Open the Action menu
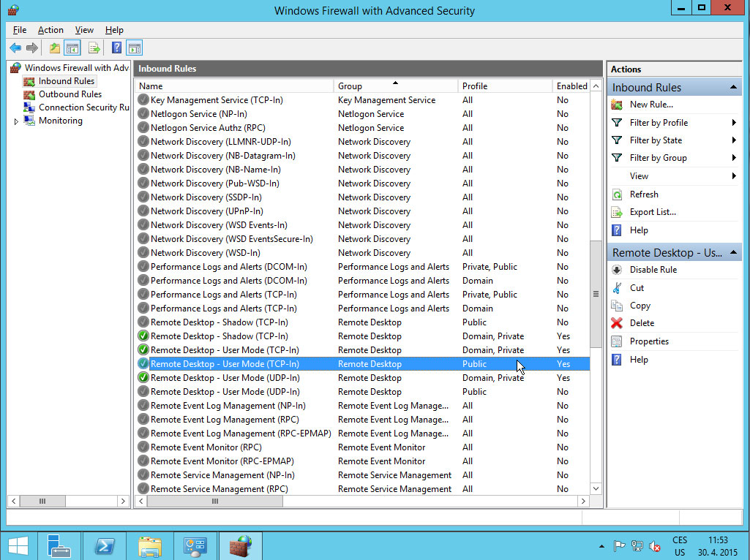This screenshot has height=560, width=750. pyautogui.click(x=50, y=30)
